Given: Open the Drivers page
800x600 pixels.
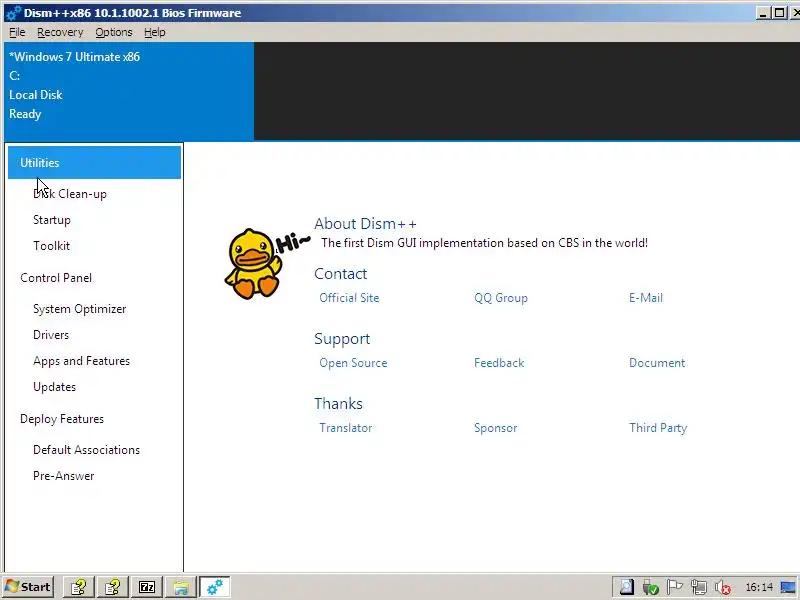Looking at the screenshot, I should (51, 335).
